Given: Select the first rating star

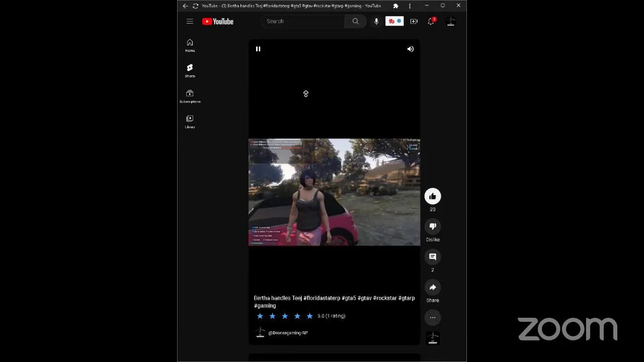Looking at the screenshot, I should 260,316.
